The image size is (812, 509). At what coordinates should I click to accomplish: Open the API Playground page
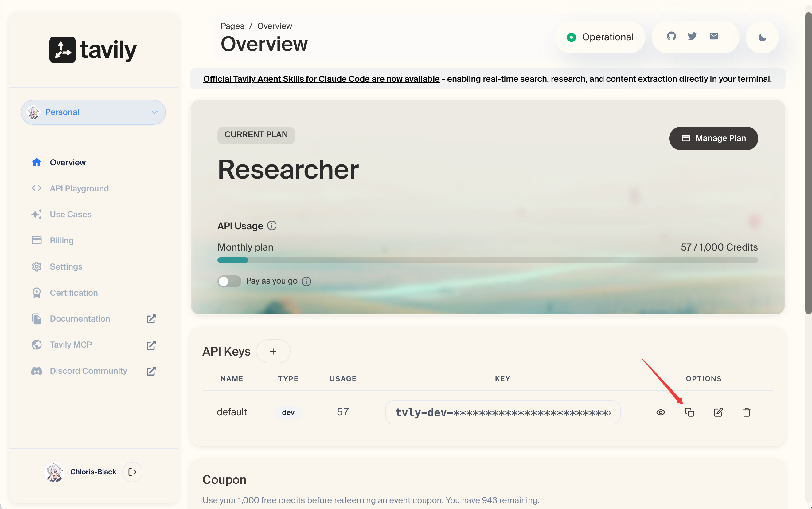(79, 188)
